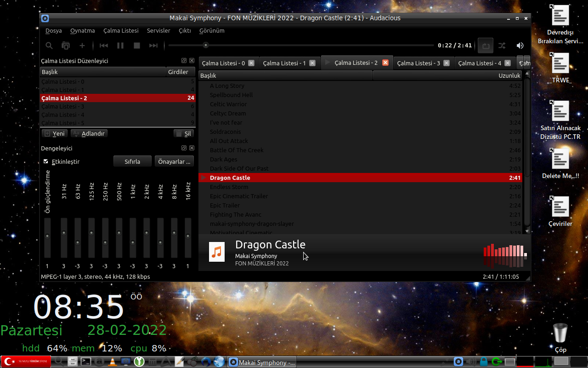Click the Girdiler column header
Image resolution: width=588 pixels, height=368 pixels.
[x=180, y=72]
